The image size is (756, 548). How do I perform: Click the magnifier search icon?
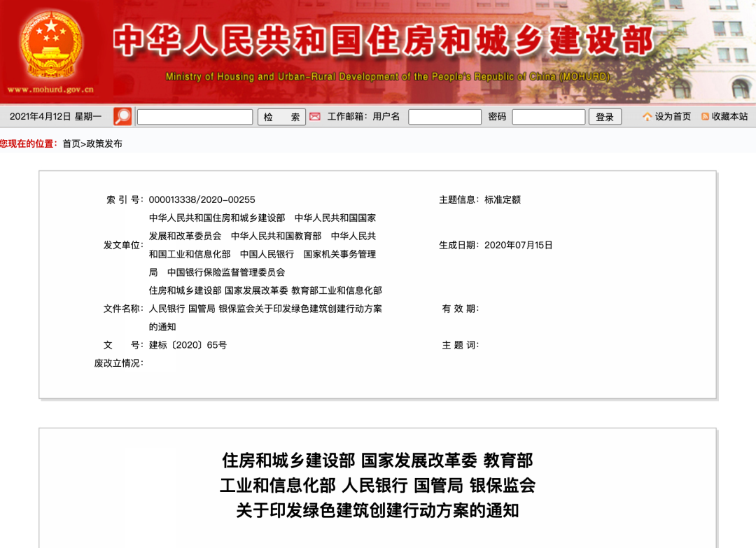point(121,116)
